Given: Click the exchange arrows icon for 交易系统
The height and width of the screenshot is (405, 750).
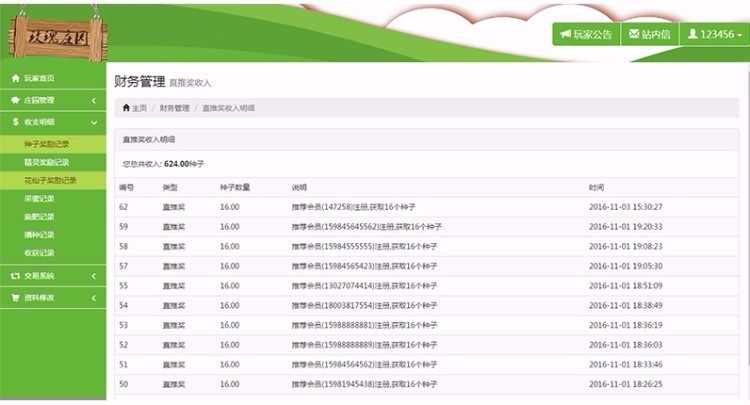Looking at the screenshot, I should (16, 276).
